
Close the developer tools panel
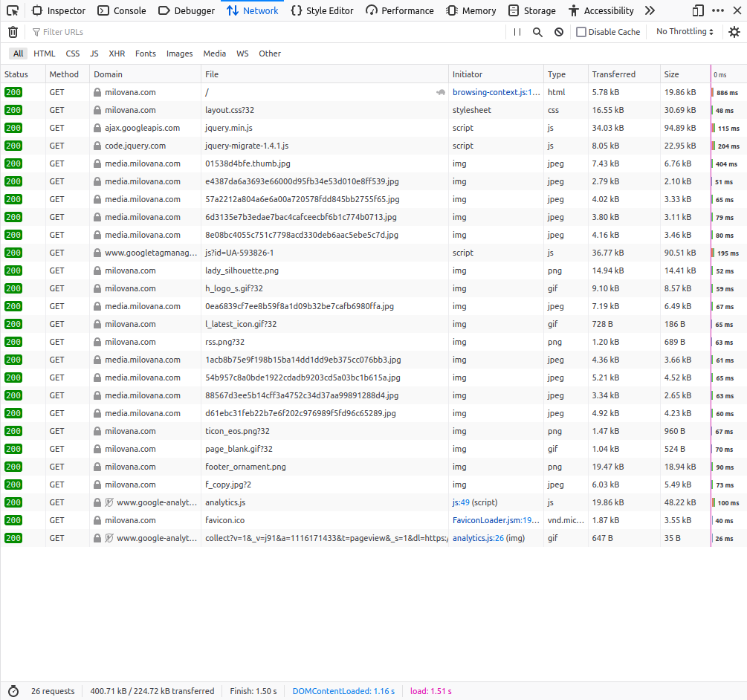737,10
